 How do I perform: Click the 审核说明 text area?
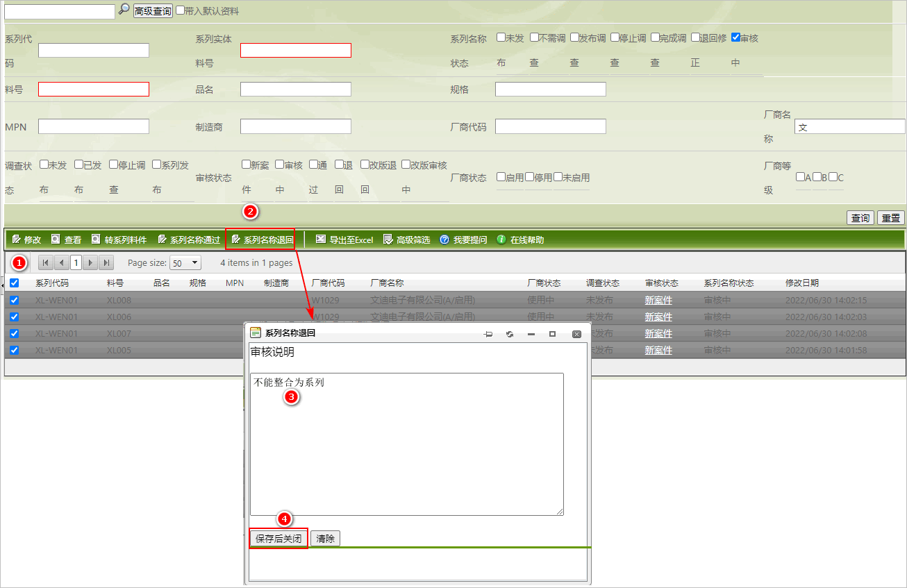tap(406, 444)
